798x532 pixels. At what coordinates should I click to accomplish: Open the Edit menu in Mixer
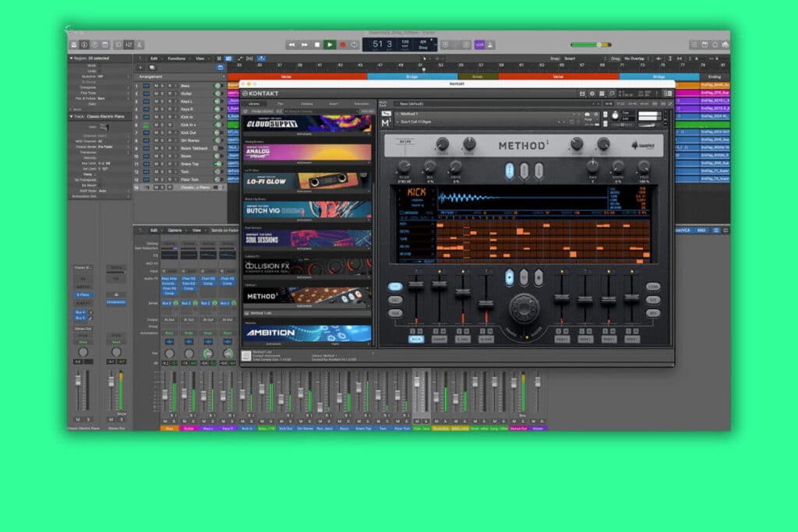[154, 231]
